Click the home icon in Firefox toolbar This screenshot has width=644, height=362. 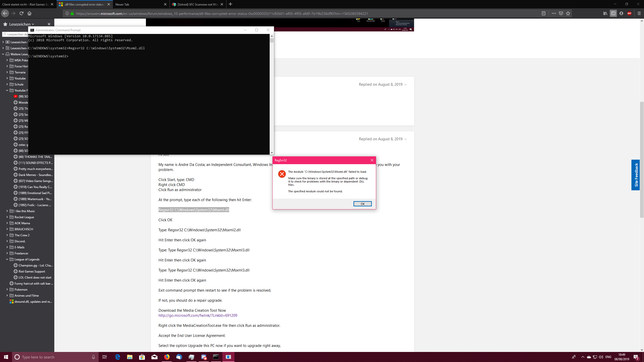point(29,13)
